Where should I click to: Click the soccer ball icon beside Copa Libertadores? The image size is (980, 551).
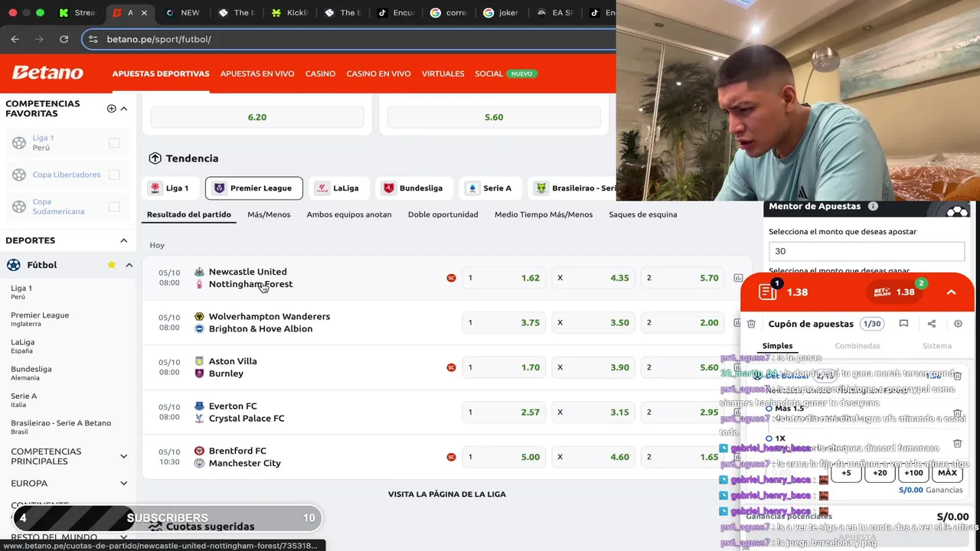click(19, 174)
